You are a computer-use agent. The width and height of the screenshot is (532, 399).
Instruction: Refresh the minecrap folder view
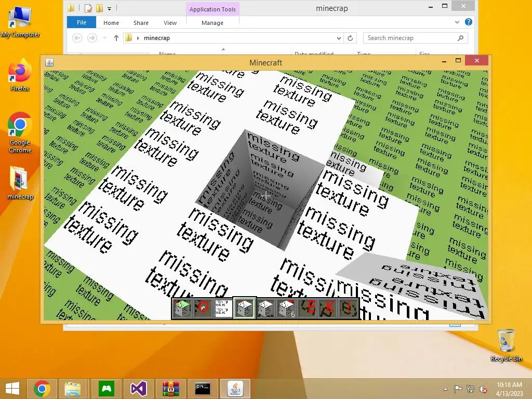(350, 38)
